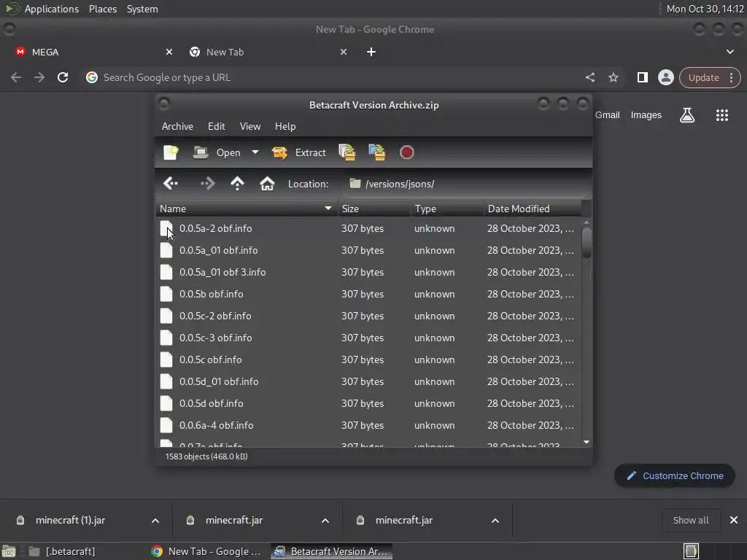Image resolution: width=747 pixels, height=560 pixels.
Task: Sort files by Date Modified column
Action: pos(532,209)
